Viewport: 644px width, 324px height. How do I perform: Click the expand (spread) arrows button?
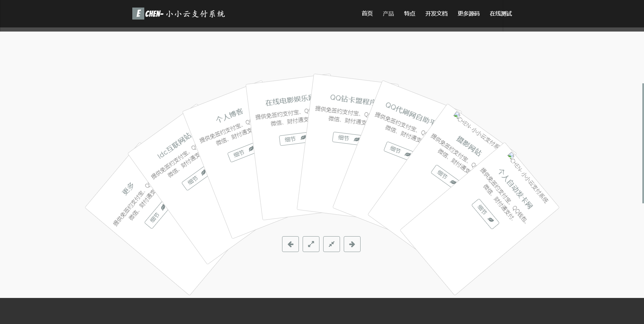(311, 244)
